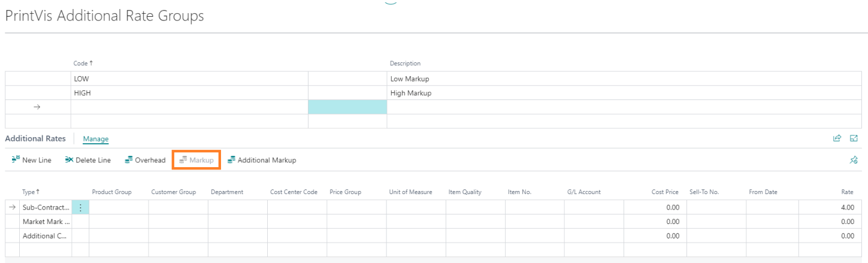
Task: Click the share icon in Additional Rates
Action: tap(837, 138)
